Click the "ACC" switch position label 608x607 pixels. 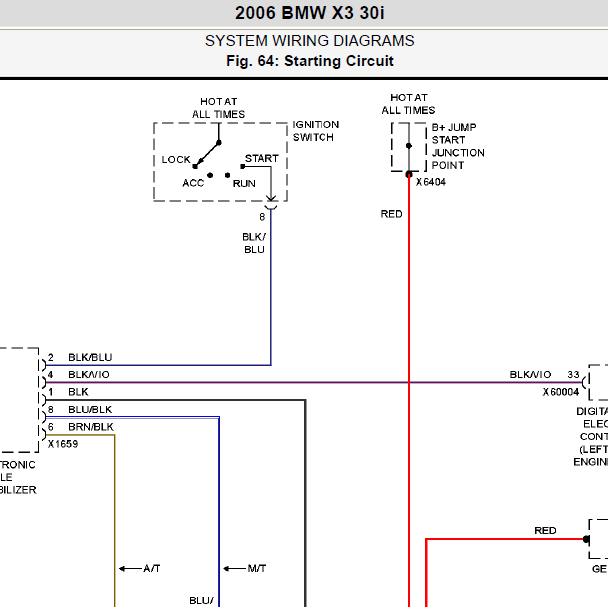(193, 183)
